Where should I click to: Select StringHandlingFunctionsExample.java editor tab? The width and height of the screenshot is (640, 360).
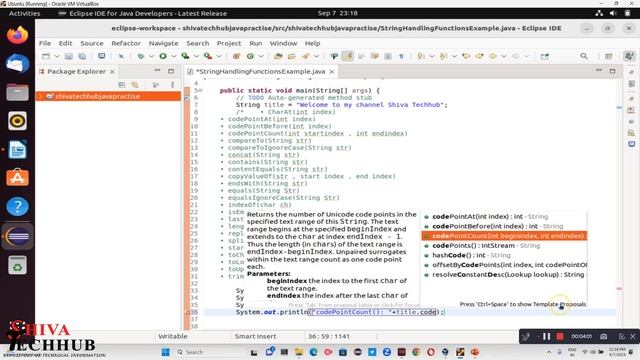[260, 71]
